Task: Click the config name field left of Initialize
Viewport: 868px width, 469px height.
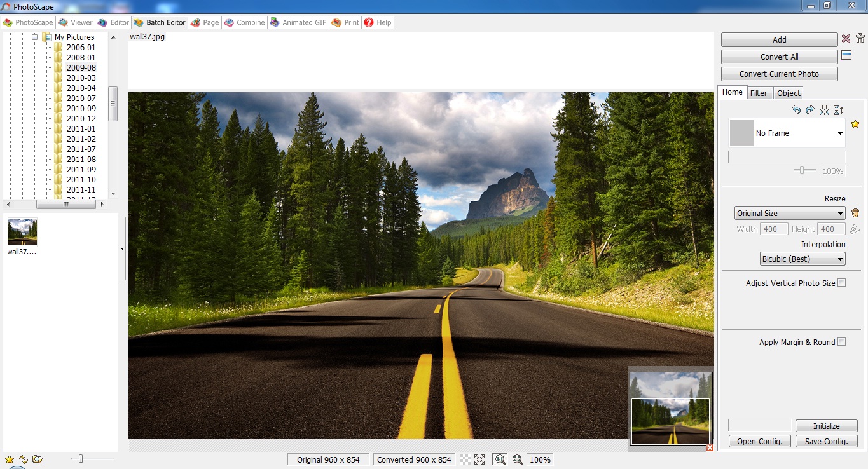Action: (x=759, y=425)
